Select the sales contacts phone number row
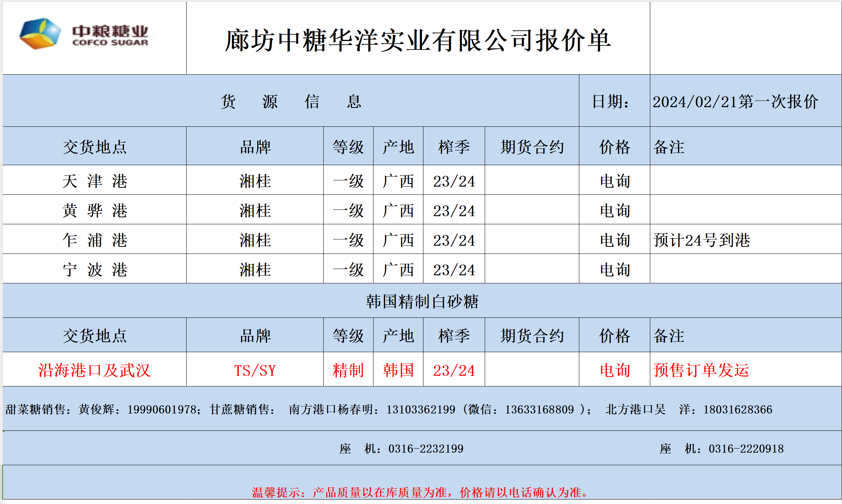 (x=388, y=409)
